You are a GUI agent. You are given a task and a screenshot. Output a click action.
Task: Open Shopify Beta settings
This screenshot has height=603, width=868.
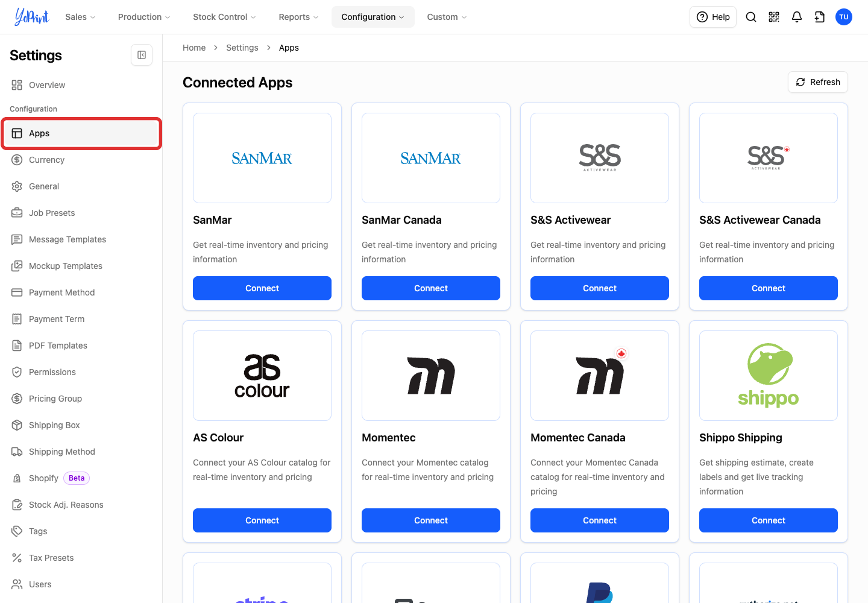tap(81, 478)
